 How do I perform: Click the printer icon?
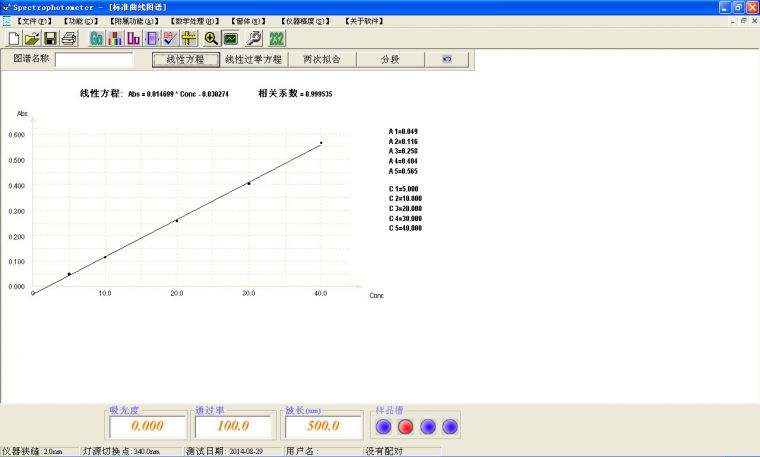click(69, 39)
